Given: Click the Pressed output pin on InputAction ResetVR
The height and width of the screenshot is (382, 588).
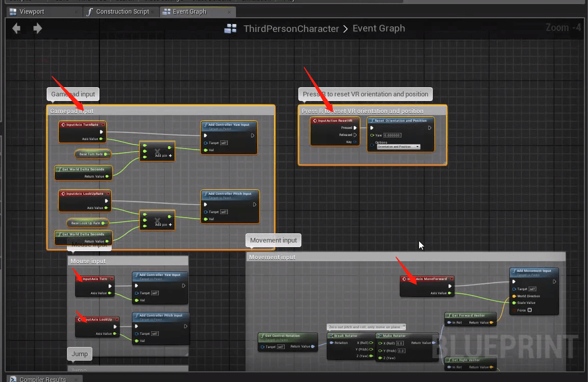Looking at the screenshot, I should coord(355,128).
